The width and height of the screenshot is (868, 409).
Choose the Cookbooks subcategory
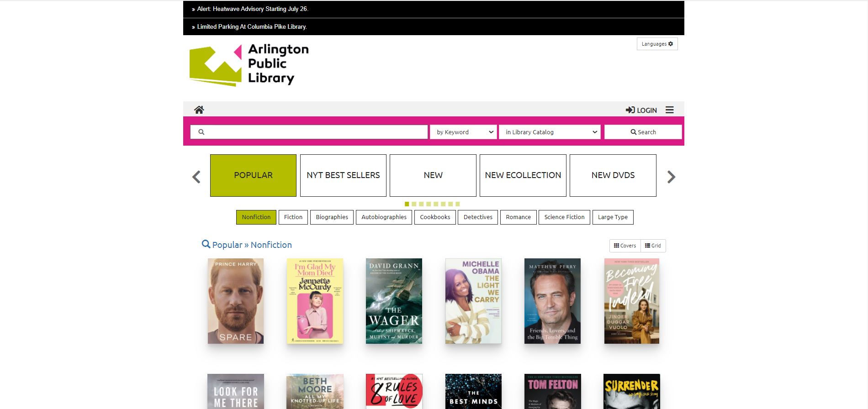435,217
